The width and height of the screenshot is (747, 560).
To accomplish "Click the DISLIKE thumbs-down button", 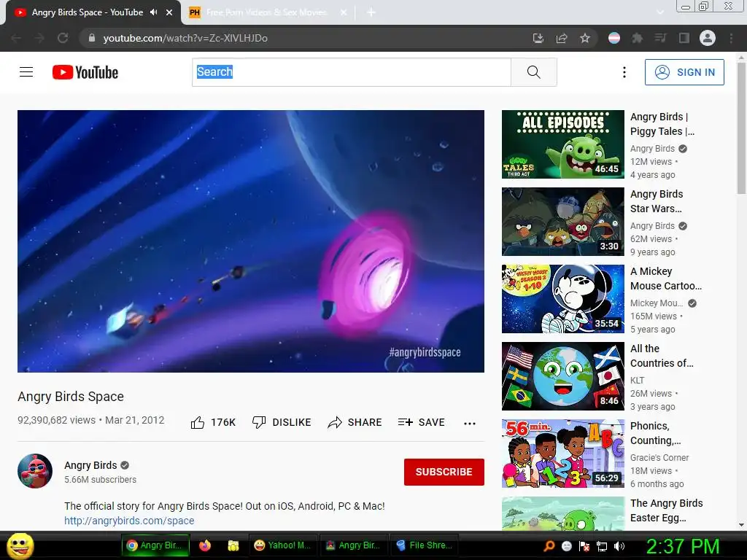I will pos(282,422).
